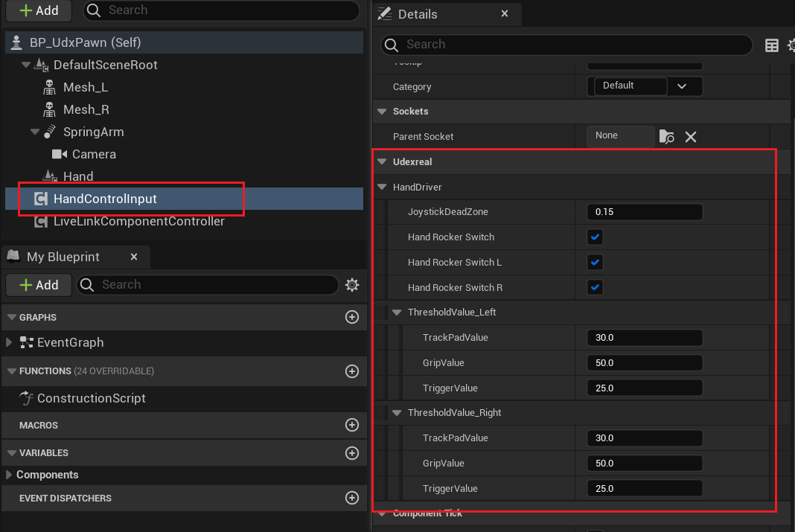This screenshot has height=532, width=795.
Task: Open the property matrix grid icon
Action: coord(772,45)
